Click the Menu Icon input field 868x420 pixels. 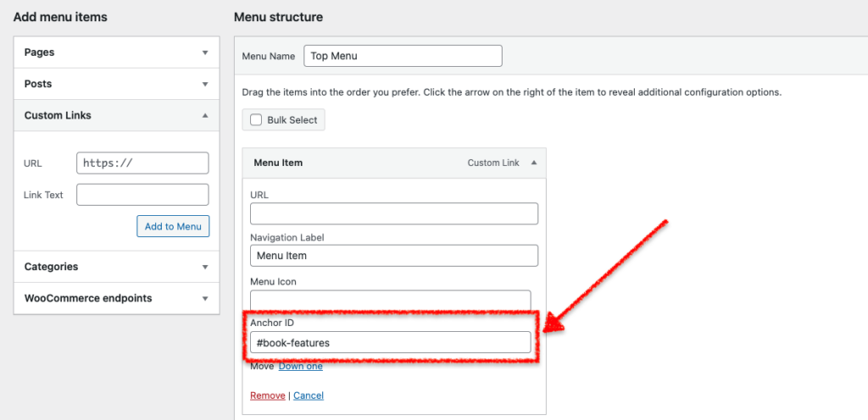point(390,300)
